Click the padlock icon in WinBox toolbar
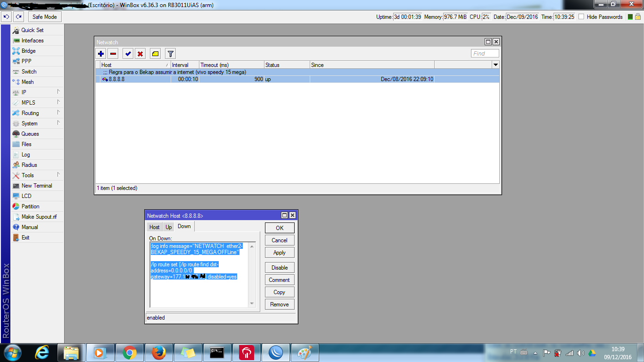This screenshot has width=644, height=362. [x=638, y=16]
